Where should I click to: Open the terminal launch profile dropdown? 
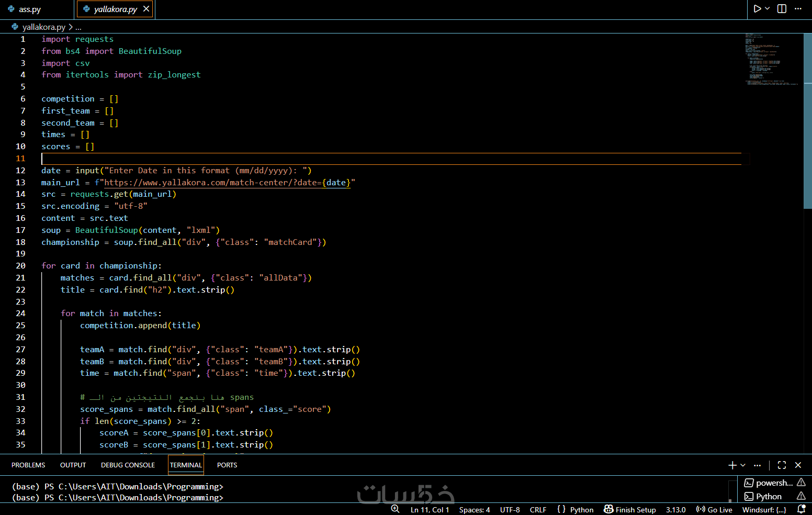click(x=743, y=465)
